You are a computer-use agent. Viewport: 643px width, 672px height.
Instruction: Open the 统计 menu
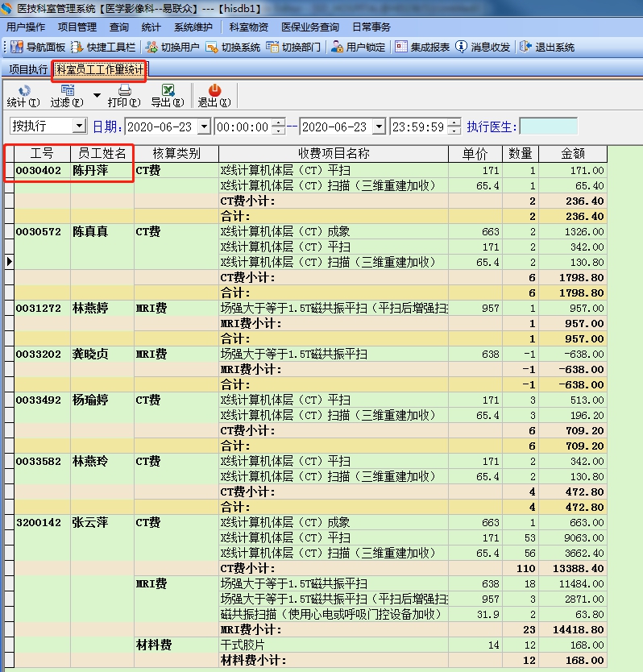point(151,27)
